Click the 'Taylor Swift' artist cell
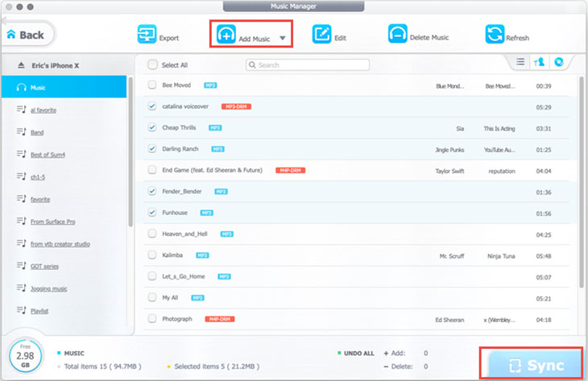This screenshot has width=588, height=381. [x=449, y=171]
